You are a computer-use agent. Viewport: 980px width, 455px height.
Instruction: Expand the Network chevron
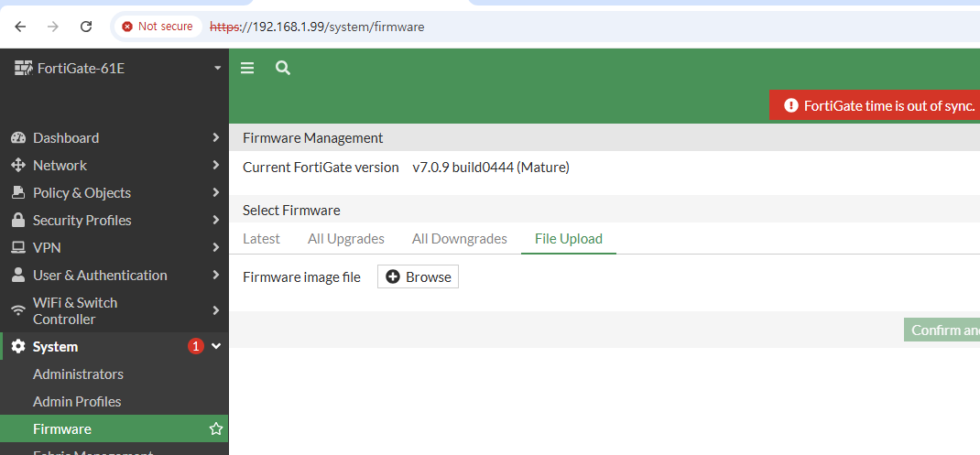coord(215,165)
